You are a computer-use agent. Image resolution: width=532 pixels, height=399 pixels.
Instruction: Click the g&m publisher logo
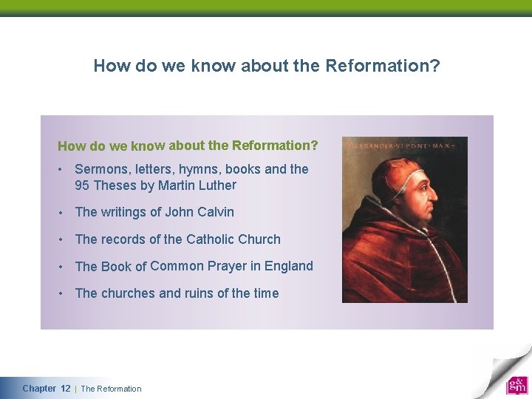(517, 385)
